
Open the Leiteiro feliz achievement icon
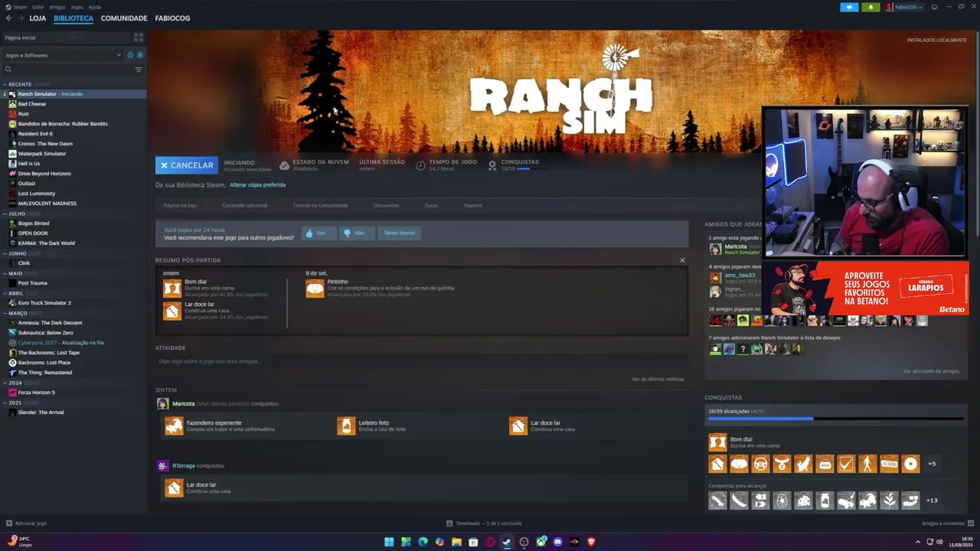click(346, 425)
